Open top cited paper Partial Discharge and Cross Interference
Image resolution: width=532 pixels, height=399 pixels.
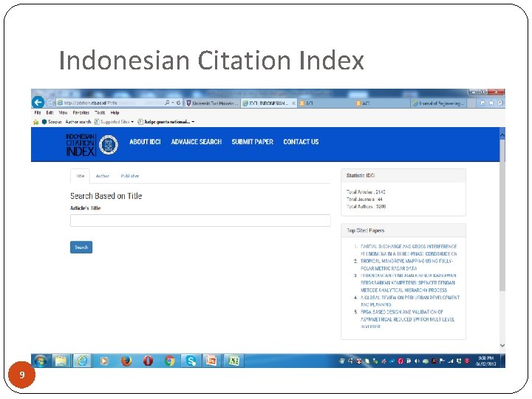click(409, 250)
